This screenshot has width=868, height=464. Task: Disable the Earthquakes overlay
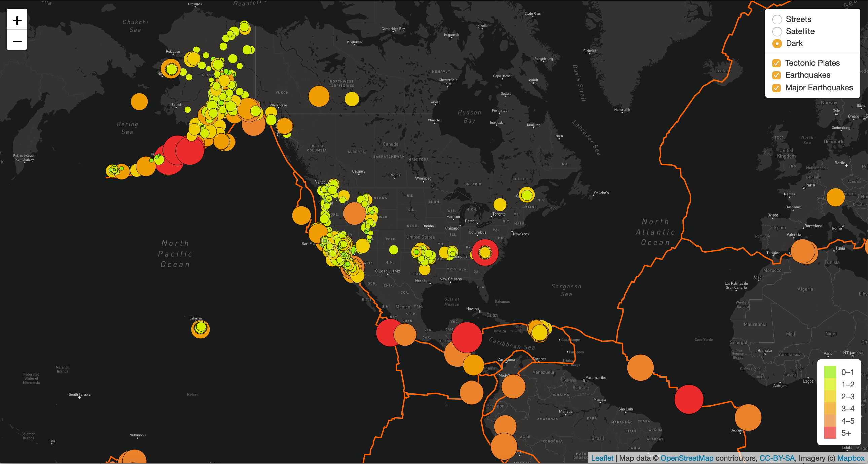pyautogui.click(x=776, y=75)
